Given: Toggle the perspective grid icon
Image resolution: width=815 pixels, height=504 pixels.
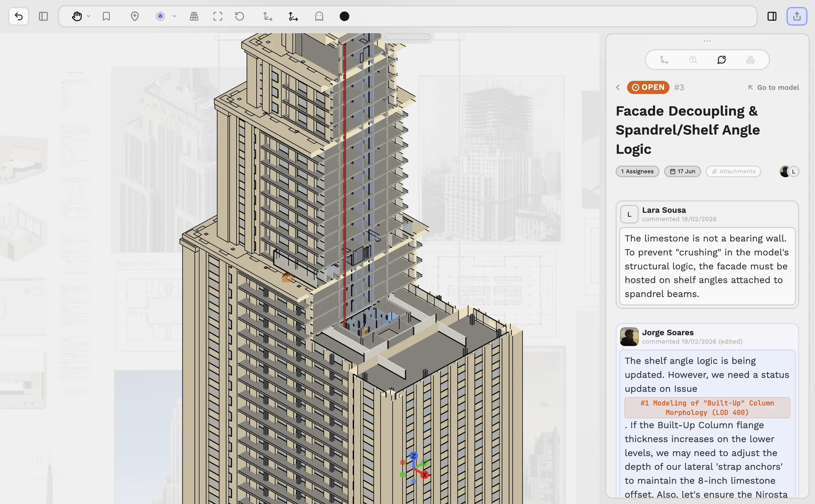Looking at the screenshot, I should [x=194, y=16].
